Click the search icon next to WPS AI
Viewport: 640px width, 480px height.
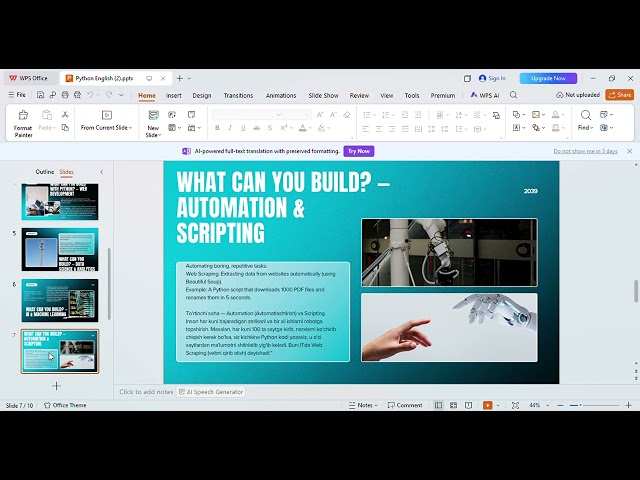(x=513, y=95)
